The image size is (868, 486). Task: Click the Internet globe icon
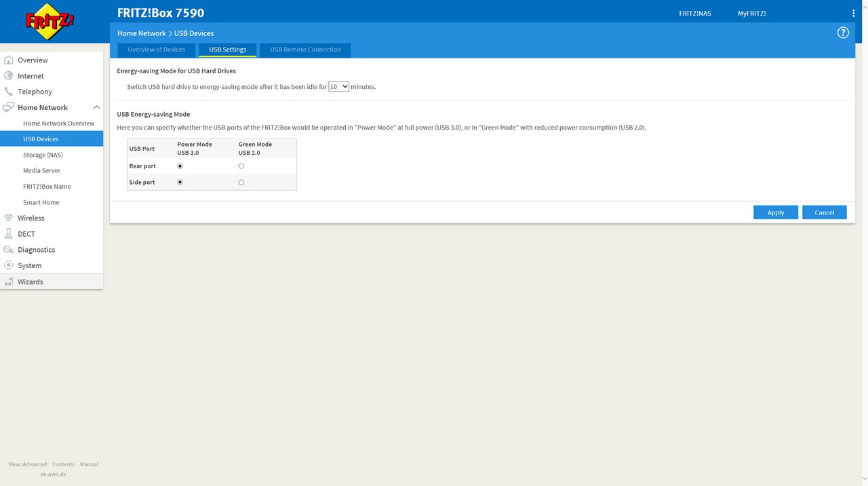pos(8,75)
